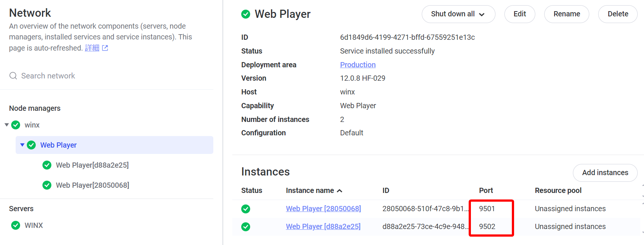
Task: Click status check for Web Player[d88a2e25] tree item
Action: (47, 165)
